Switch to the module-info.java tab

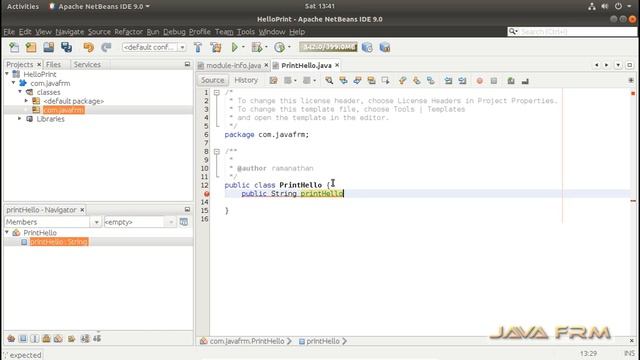(233, 65)
